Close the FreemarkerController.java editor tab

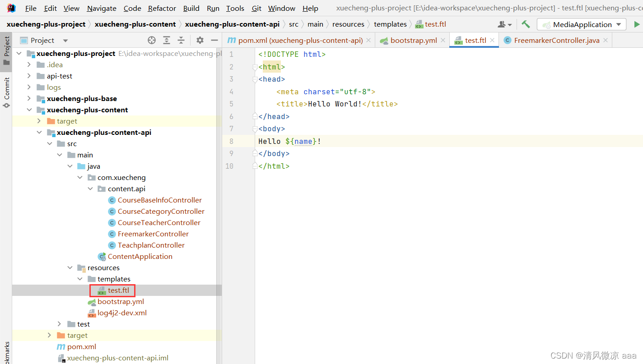(x=606, y=40)
